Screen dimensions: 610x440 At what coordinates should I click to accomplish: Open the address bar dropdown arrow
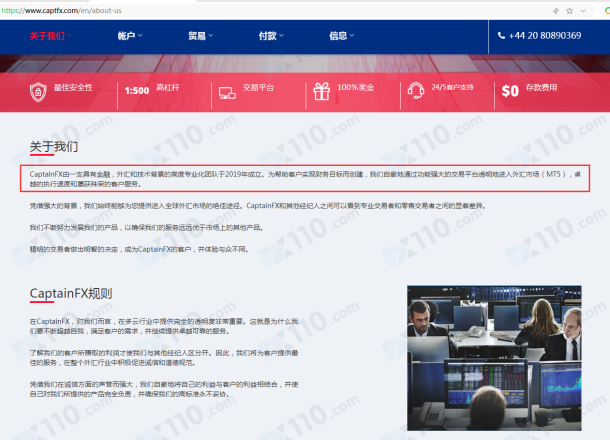pos(583,11)
